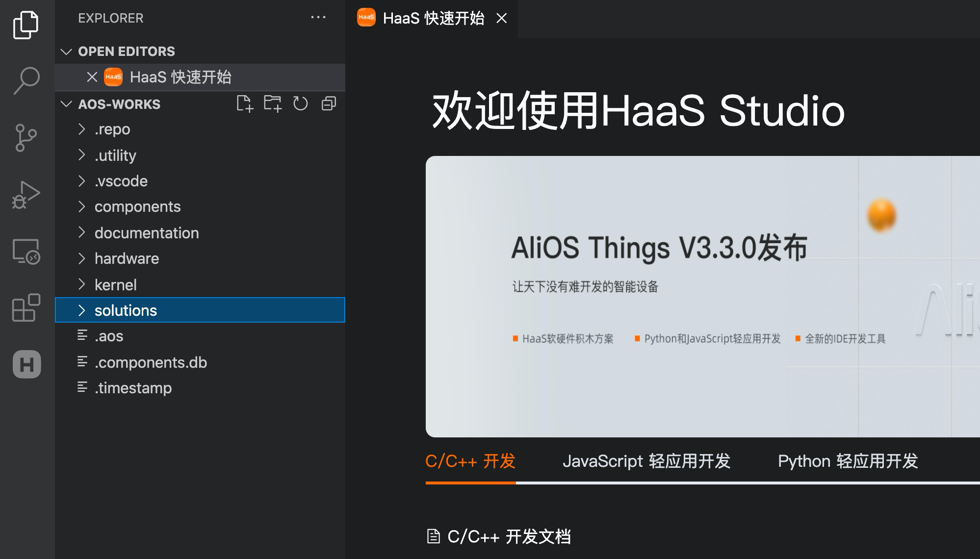The width and height of the screenshot is (980, 559).
Task: Refresh the AOS-WORKS explorer tree
Action: (x=300, y=104)
